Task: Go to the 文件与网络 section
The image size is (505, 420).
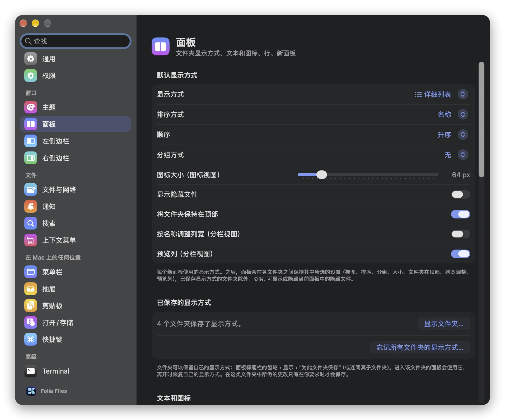Action: [x=76, y=190]
